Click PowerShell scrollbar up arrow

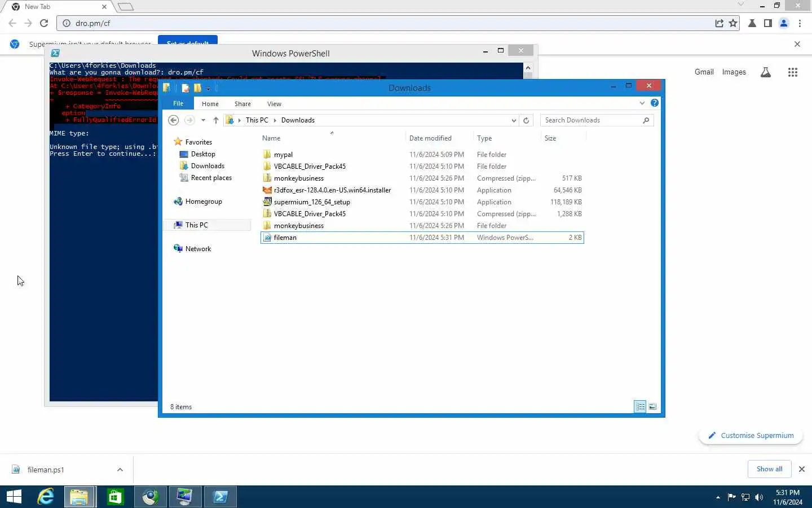pyautogui.click(x=528, y=67)
